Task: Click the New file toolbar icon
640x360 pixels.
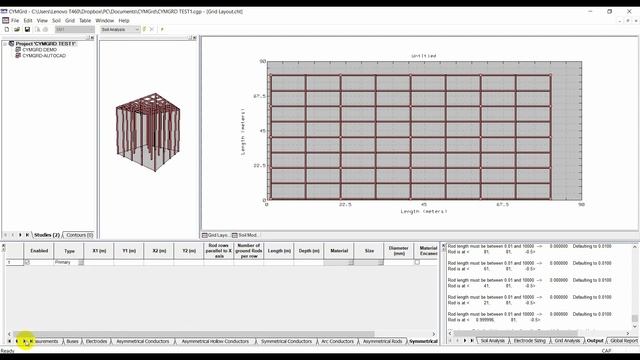Action: pyautogui.click(x=7, y=29)
